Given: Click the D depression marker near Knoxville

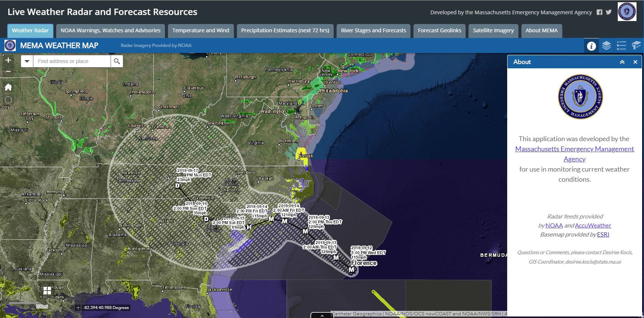Looking at the screenshot, I should tap(177, 185).
